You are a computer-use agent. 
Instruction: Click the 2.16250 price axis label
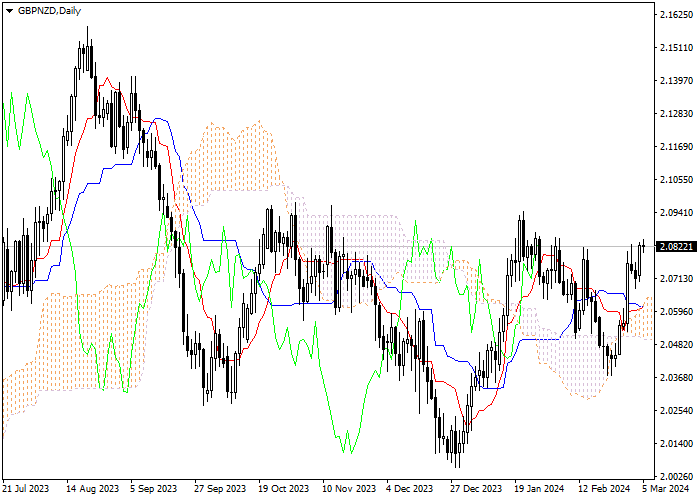[676, 15]
